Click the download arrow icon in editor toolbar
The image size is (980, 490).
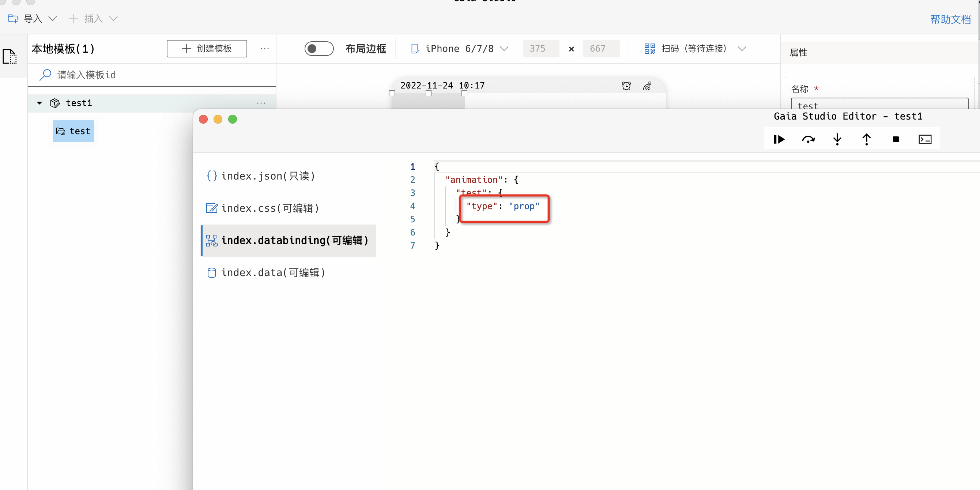pos(837,139)
